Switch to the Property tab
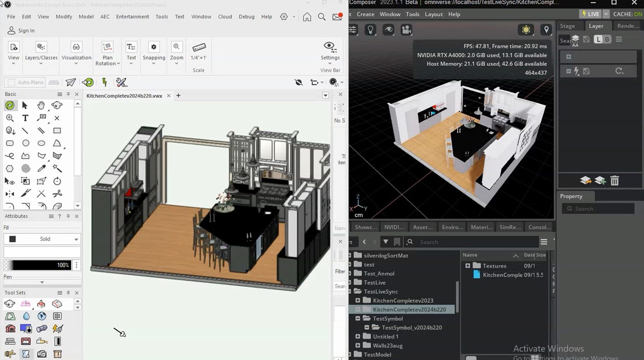 point(571,196)
